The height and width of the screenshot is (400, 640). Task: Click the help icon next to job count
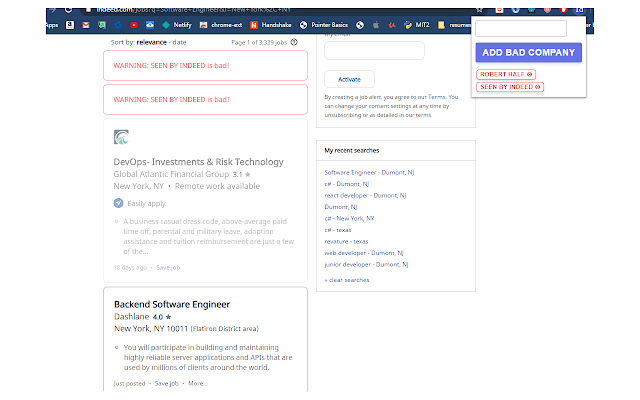coord(294,42)
